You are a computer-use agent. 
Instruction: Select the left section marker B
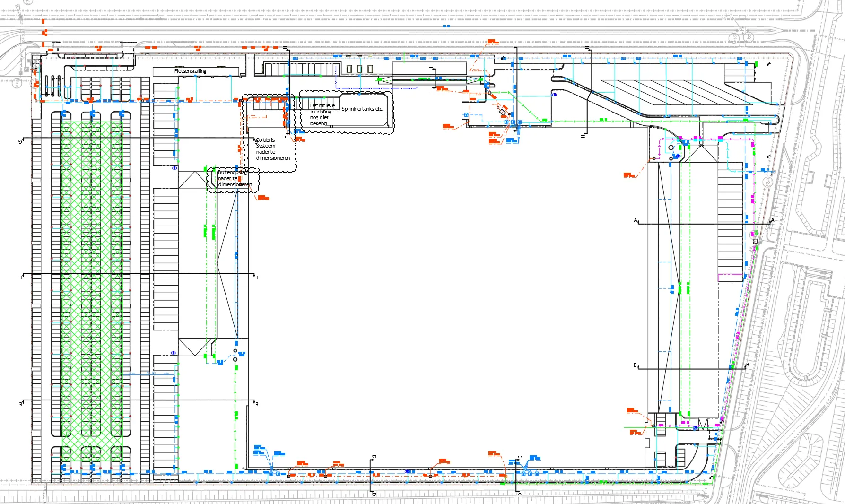[636, 365]
